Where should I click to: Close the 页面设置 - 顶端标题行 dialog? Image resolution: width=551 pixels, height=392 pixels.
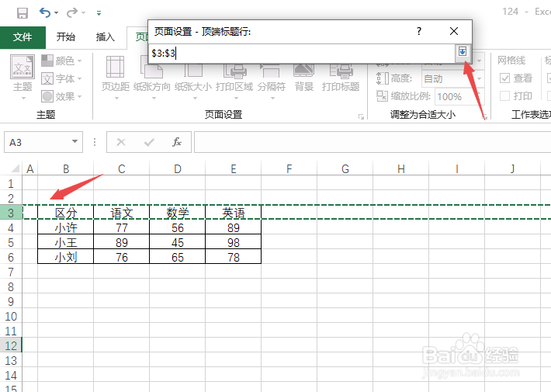[454, 31]
